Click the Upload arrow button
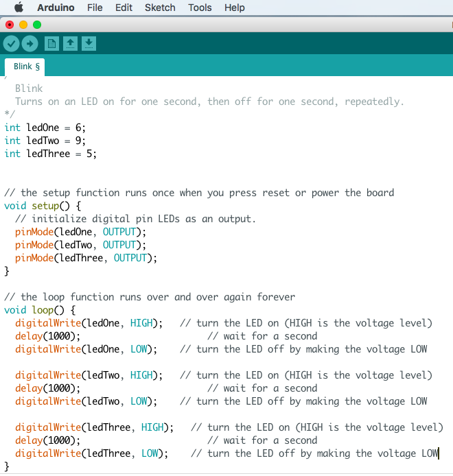 pyautogui.click(x=30, y=44)
